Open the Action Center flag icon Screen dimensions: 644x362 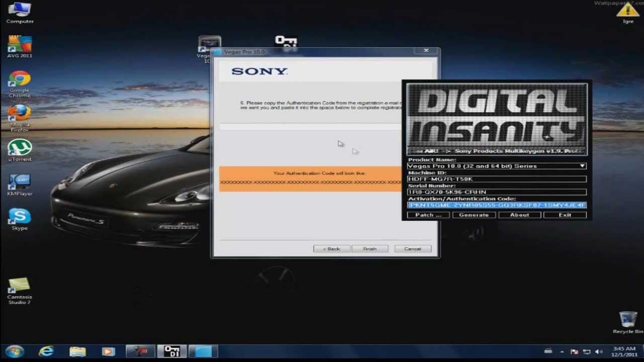click(x=574, y=351)
